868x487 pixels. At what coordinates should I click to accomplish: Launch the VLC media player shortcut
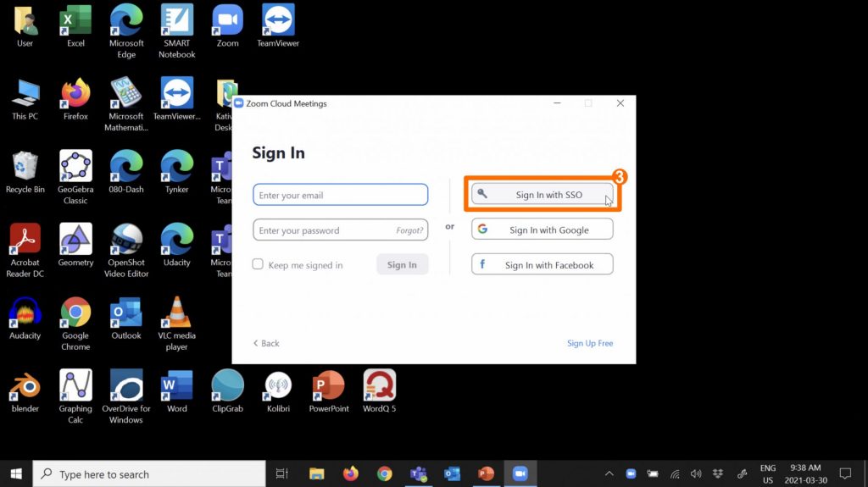click(x=176, y=315)
